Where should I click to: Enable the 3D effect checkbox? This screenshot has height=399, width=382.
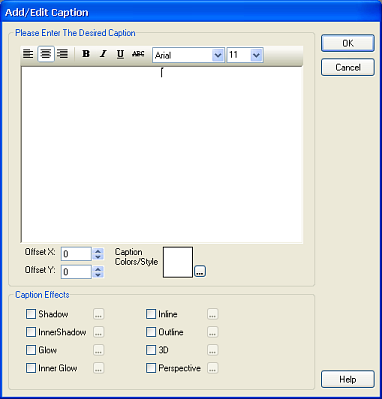(151, 350)
